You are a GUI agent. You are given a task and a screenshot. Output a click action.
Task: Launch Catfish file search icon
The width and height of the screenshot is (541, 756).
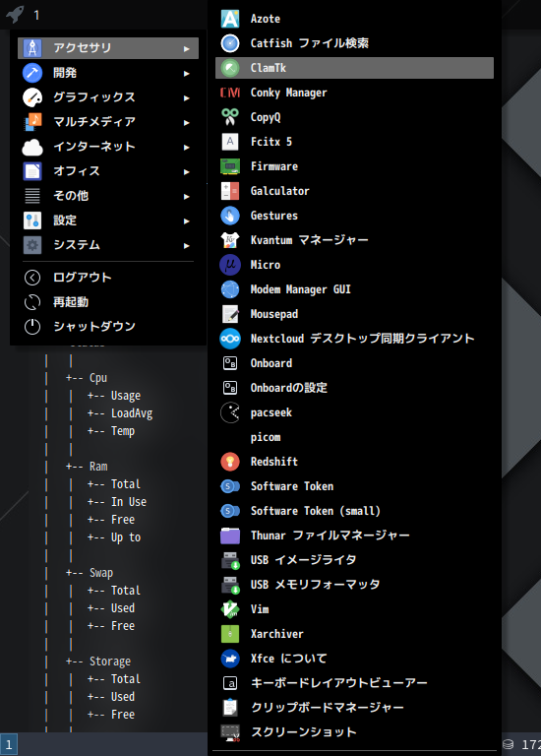[x=230, y=43]
